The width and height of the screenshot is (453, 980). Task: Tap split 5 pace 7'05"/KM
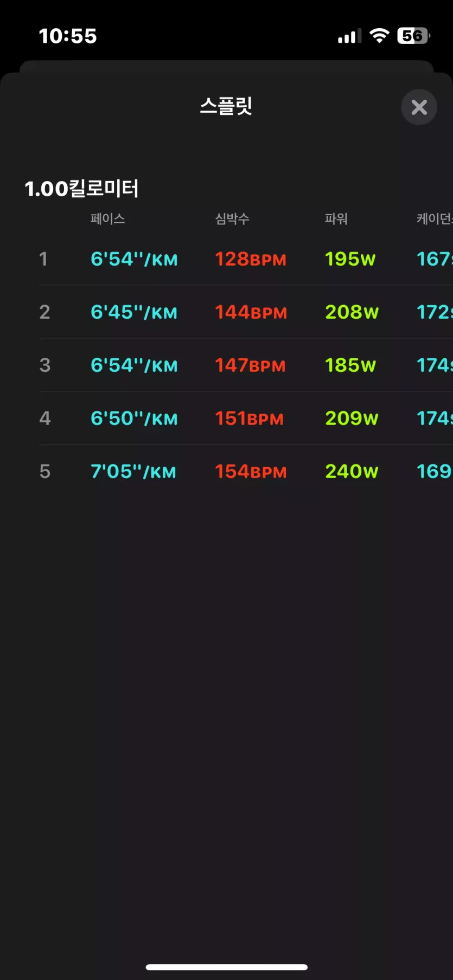[133, 472]
